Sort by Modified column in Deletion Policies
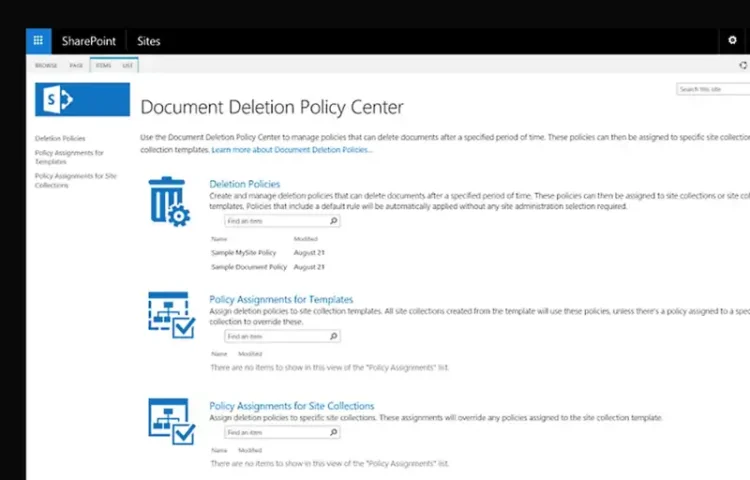 point(306,239)
